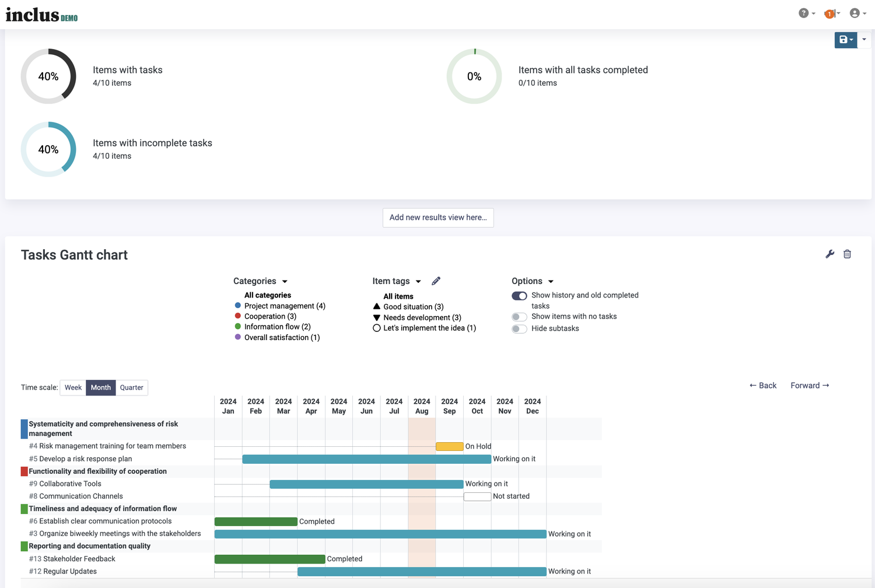Enable Show items with no tasks
Screen dimensions: 875x588
(519, 317)
